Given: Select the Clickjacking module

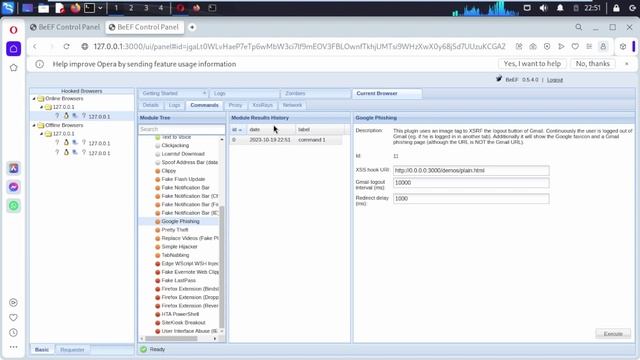Looking at the screenshot, I should point(175,145).
